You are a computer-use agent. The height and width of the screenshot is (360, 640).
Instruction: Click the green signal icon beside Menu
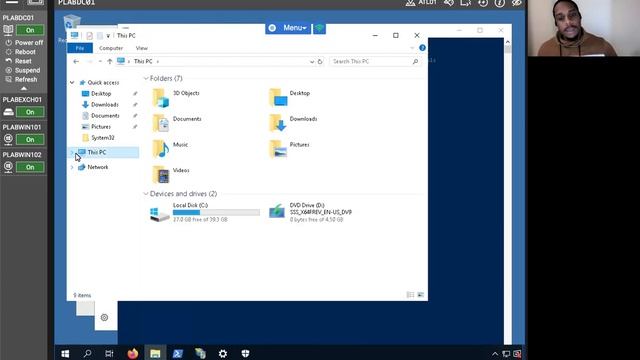click(319, 28)
